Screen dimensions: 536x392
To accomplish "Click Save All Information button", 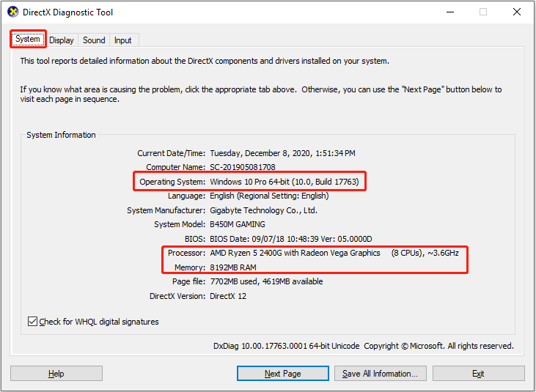I will [380, 374].
